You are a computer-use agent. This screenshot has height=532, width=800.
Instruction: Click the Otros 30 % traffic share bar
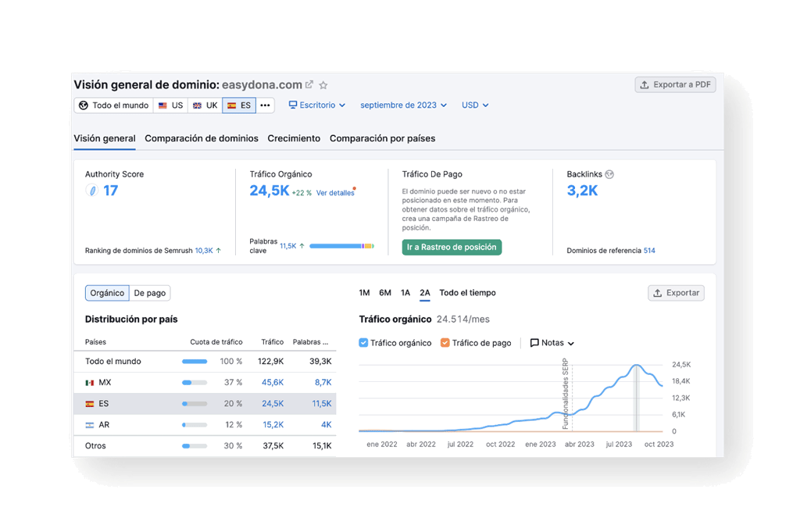(x=195, y=446)
